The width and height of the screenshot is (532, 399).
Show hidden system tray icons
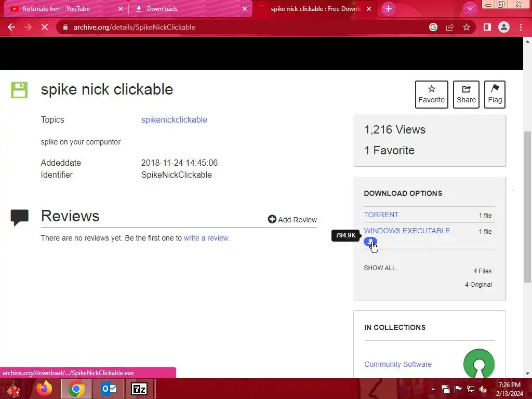tap(433, 389)
